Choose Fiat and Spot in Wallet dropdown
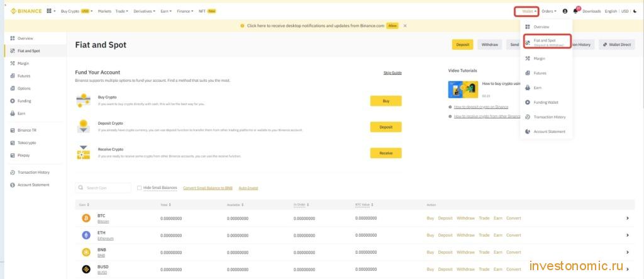 coord(547,42)
